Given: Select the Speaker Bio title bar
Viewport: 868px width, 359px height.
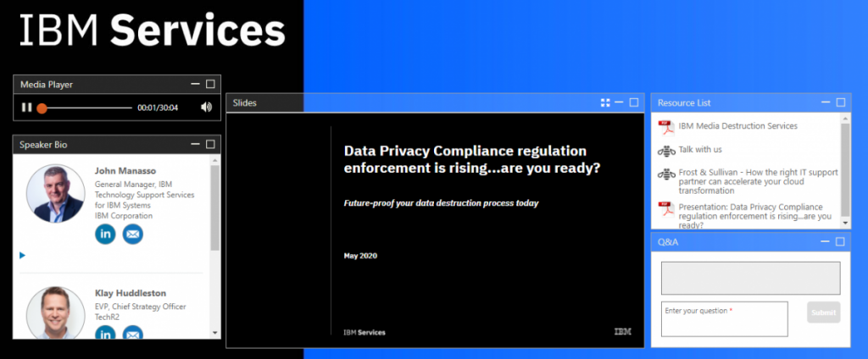Looking at the screenshot, I should (117, 145).
